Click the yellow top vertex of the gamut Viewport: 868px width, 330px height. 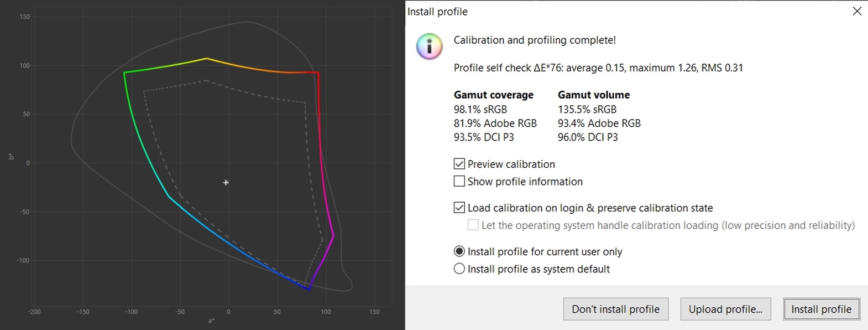click(x=206, y=58)
